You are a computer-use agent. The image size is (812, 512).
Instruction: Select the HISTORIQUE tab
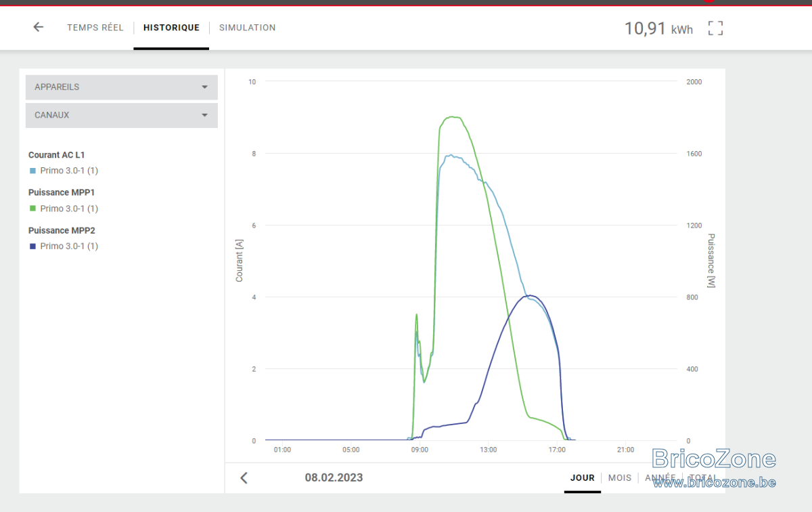point(171,28)
